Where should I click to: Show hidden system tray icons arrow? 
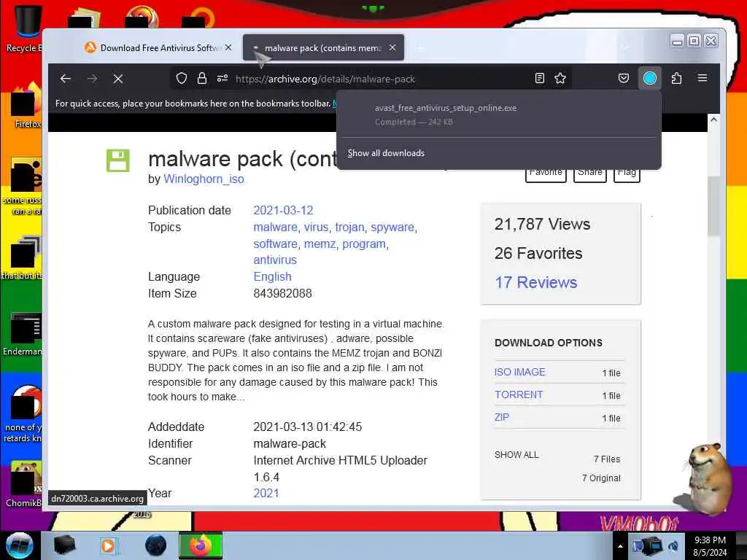[x=620, y=546]
